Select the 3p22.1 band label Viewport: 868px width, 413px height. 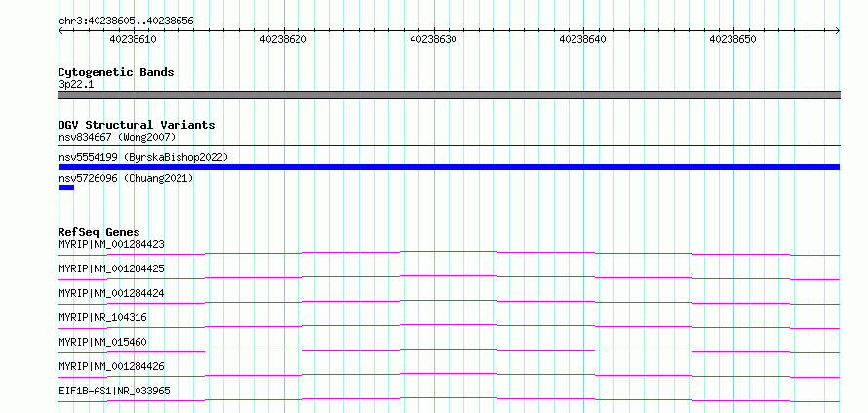tap(76, 84)
